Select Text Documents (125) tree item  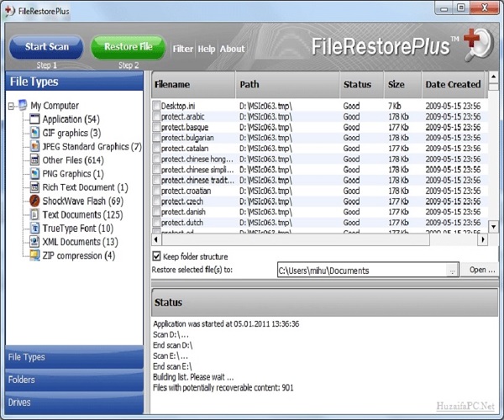tap(82, 215)
